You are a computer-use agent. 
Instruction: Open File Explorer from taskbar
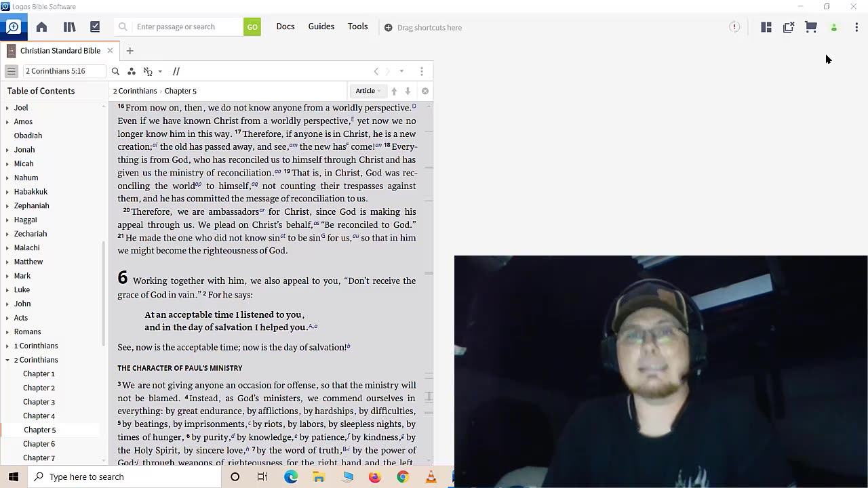[x=319, y=476]
